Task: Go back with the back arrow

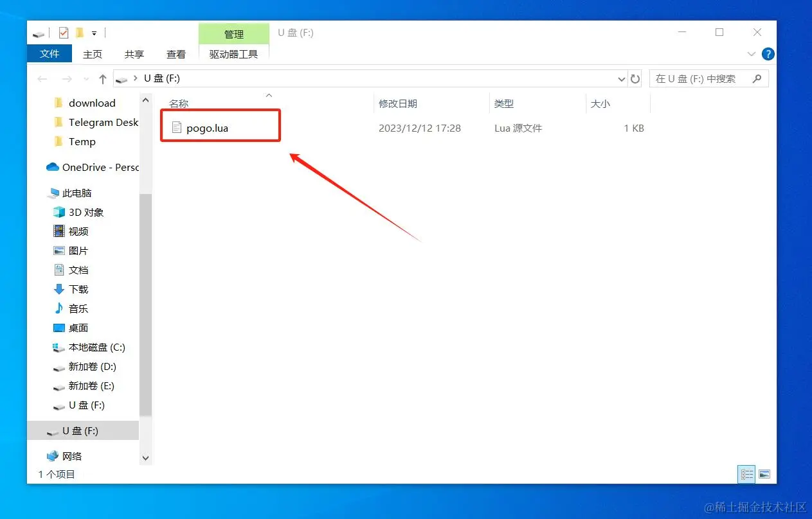Action: [42, 79]
